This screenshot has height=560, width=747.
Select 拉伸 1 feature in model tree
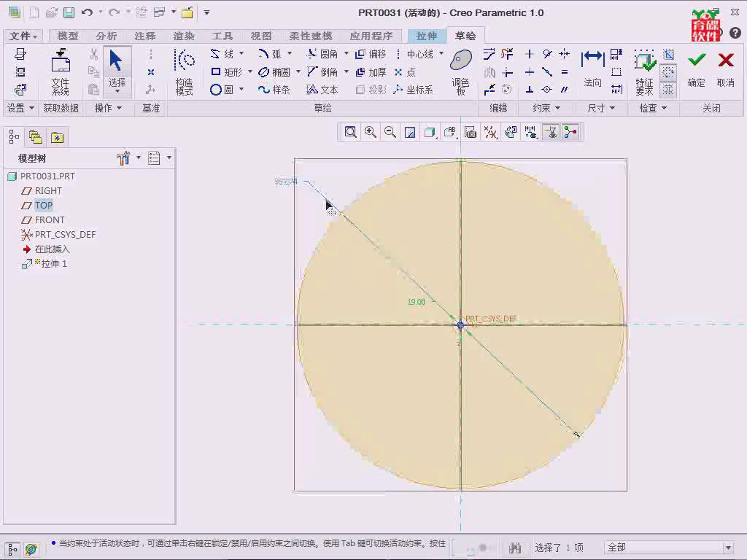click(x=44, y=264)
